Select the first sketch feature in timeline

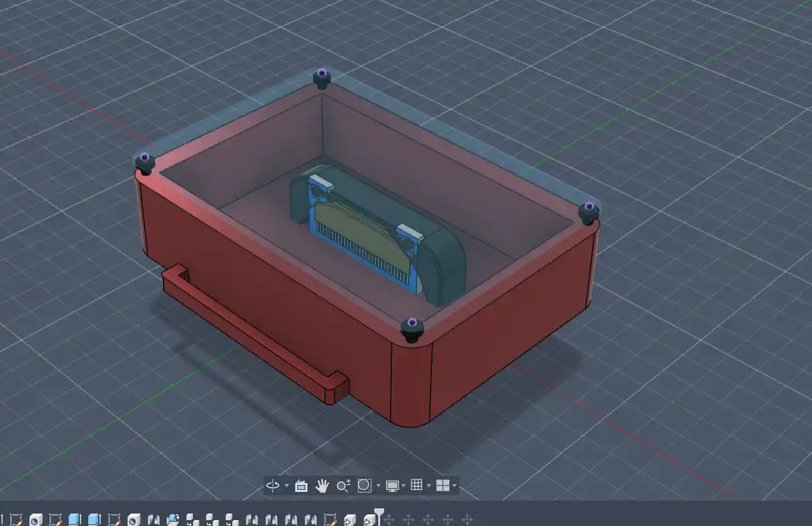point(16,519)
